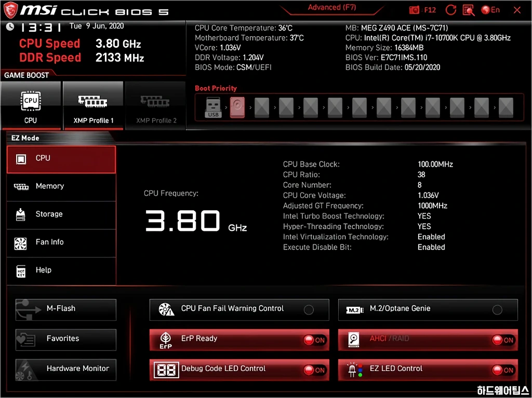Select the CPU section in EZ Mode

pyautogui.click(x=61, y=159)
